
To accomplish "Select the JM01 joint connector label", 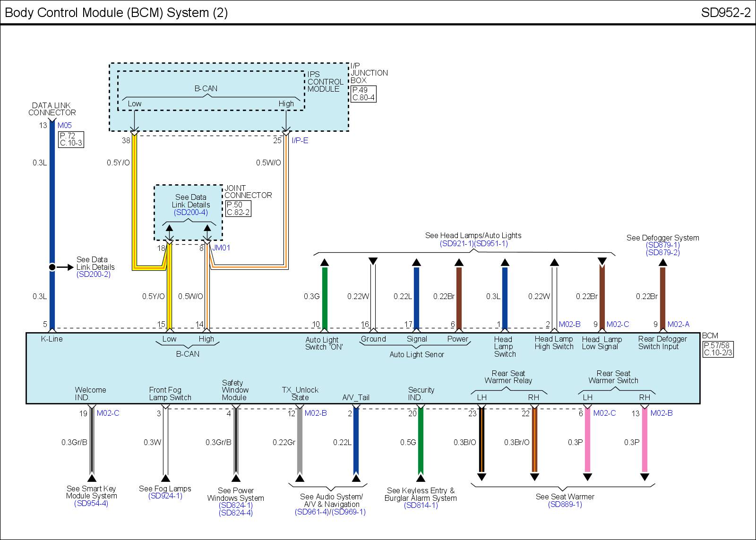I will click(221, 248).
